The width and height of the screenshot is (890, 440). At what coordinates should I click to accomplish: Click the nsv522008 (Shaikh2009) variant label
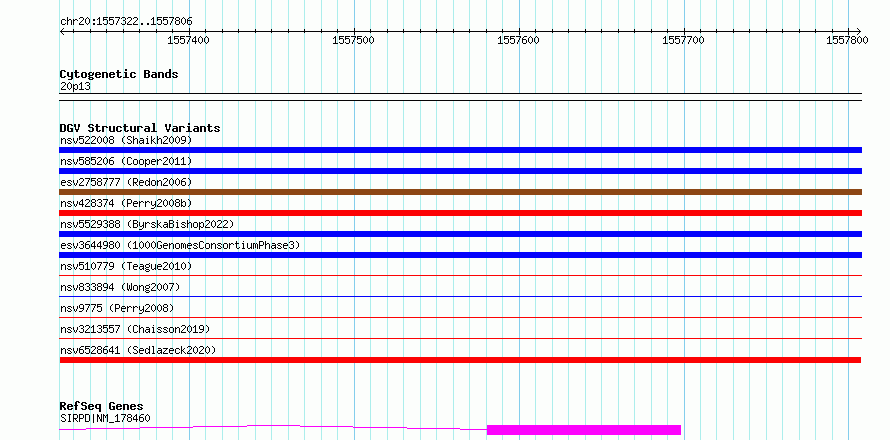point(126,140)
